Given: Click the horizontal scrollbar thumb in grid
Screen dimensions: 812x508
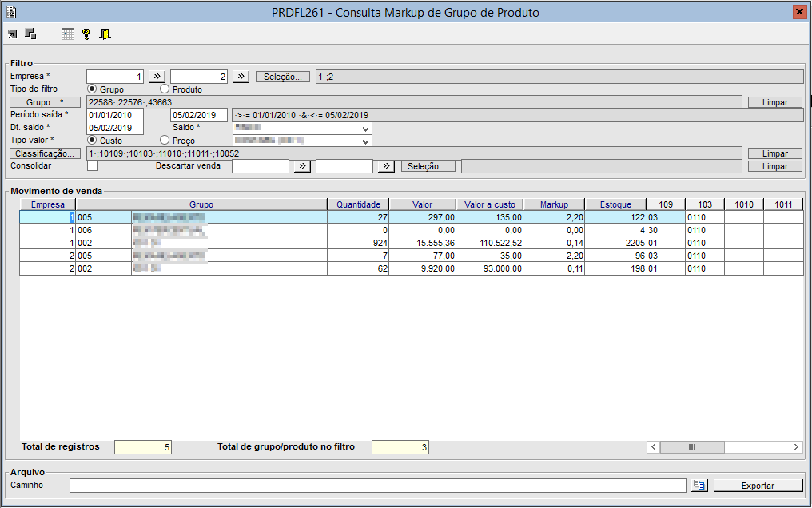Looking at the screenshot, I should tap(692, 447).
